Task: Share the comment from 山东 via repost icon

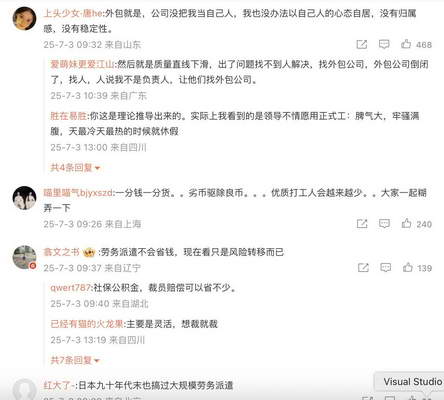Action: coord(362,44)
